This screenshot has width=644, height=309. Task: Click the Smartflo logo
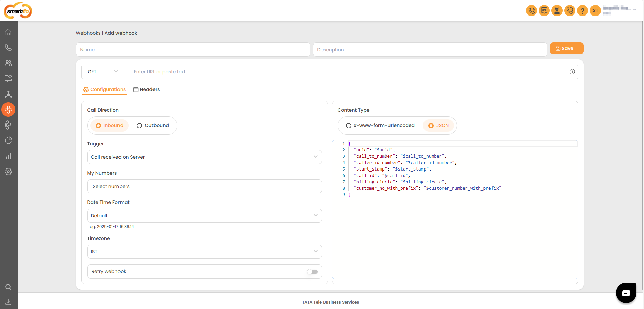point(18,11)
